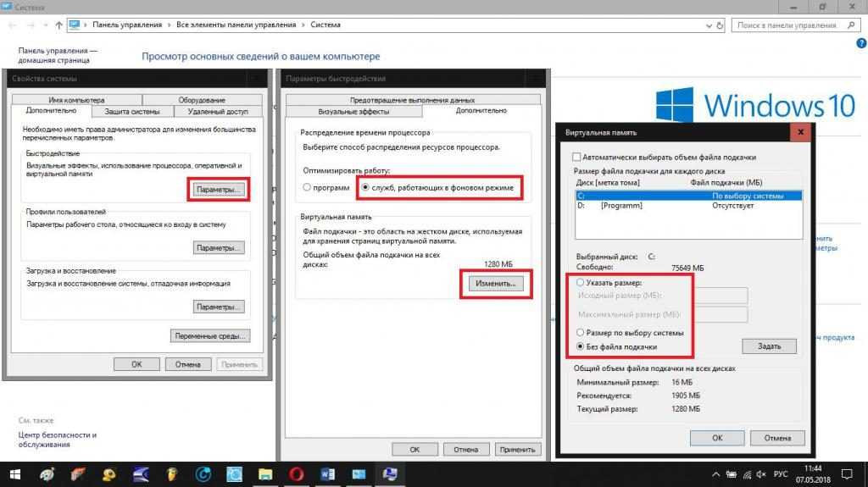Refresh the address bar

pos(720,25)
